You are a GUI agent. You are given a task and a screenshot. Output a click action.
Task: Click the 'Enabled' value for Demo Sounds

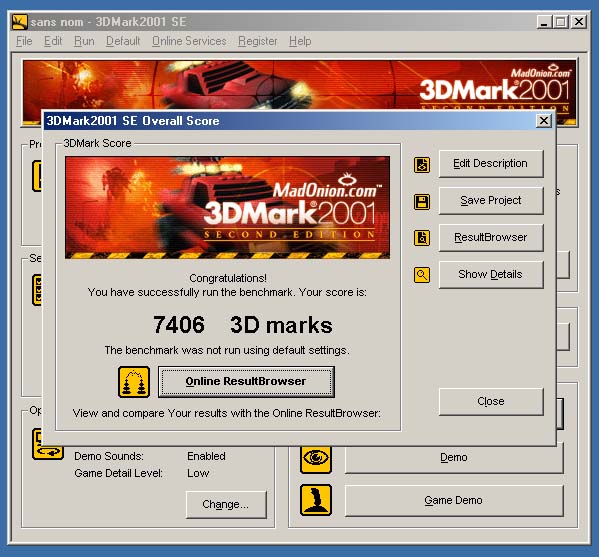[x=206, y=456]
